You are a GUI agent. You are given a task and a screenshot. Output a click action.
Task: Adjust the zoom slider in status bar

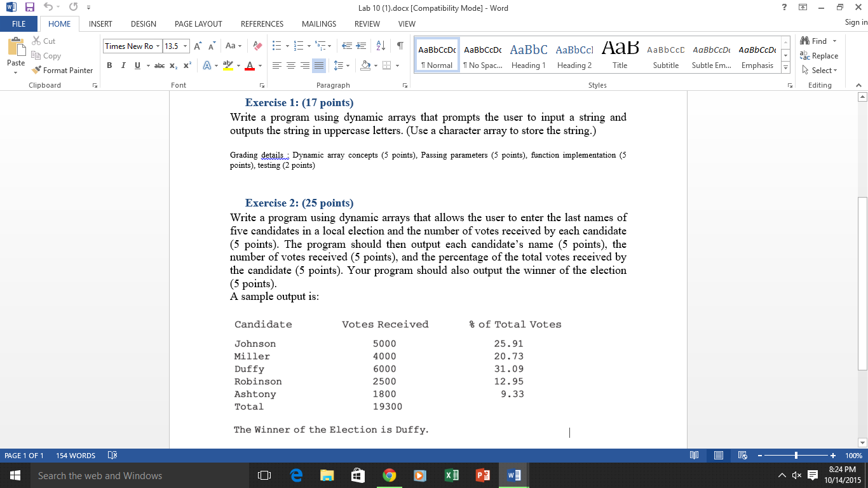click(x=796, y=455)
